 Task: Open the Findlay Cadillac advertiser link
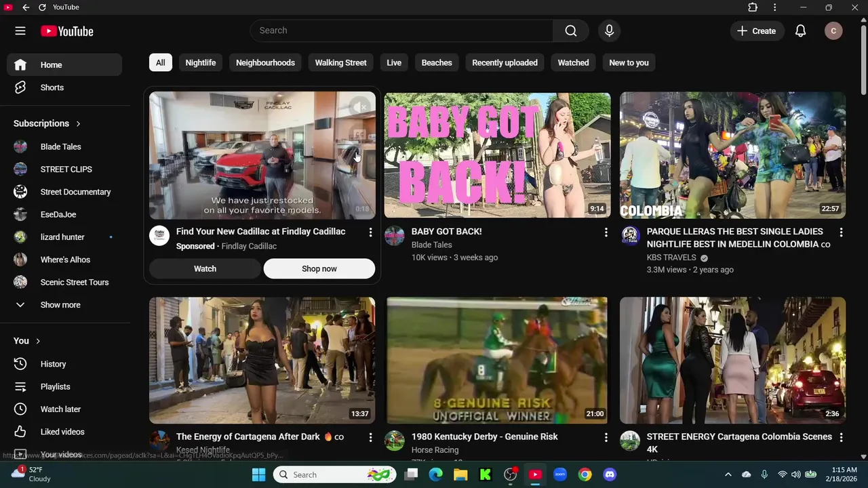point(249,246)
